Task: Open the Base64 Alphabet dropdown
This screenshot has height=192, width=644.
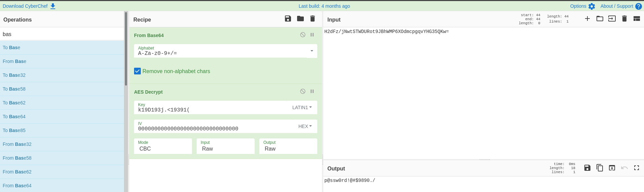Action: [312, 51]
